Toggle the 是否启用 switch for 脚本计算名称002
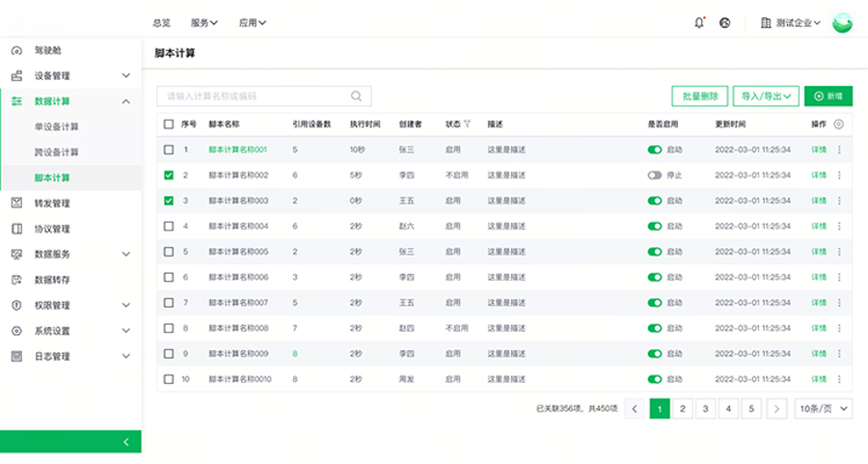Screen dimensions: 868x464 tap(655, 176)
